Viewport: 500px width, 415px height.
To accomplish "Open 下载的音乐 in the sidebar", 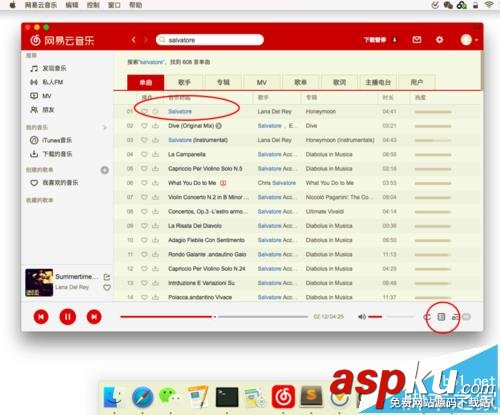I will 51,154.
